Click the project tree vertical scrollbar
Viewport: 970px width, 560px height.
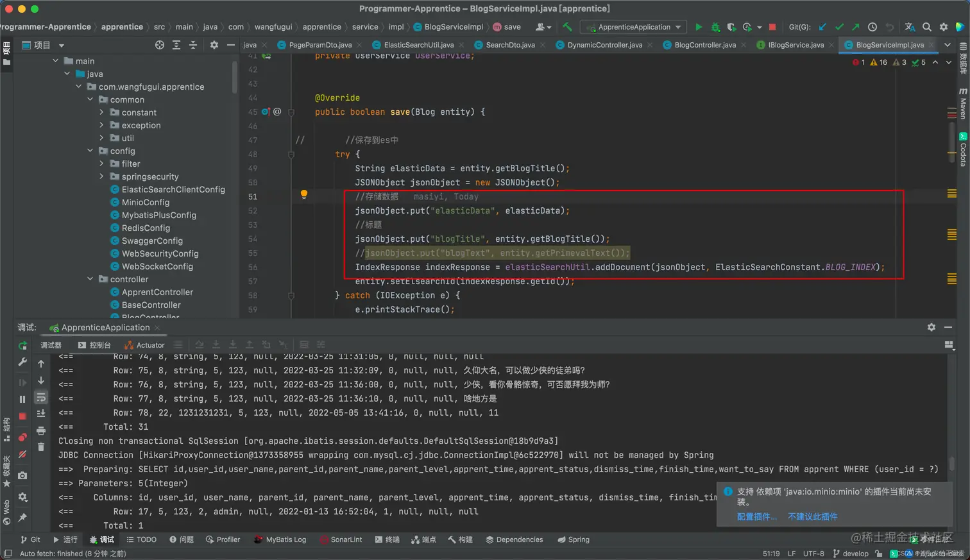click(235, 77)
